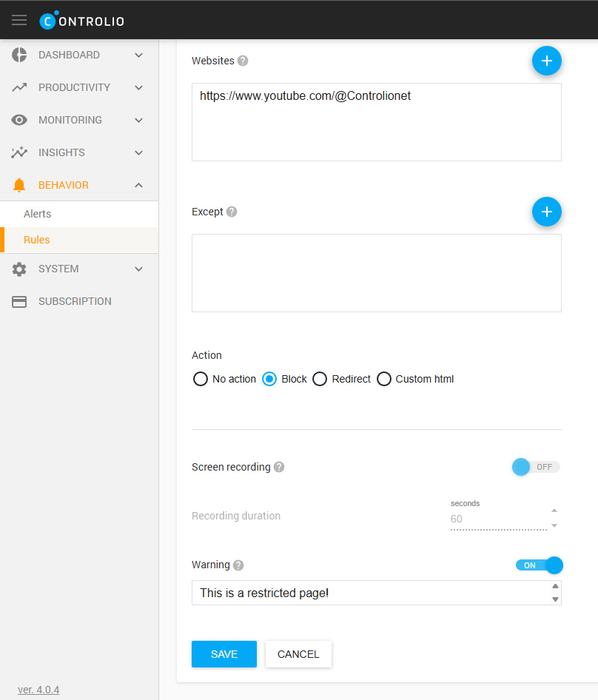Viewport: 598px width, 700px height.
Task: Open the hamburger navigation menu
Action: point(19,20)
